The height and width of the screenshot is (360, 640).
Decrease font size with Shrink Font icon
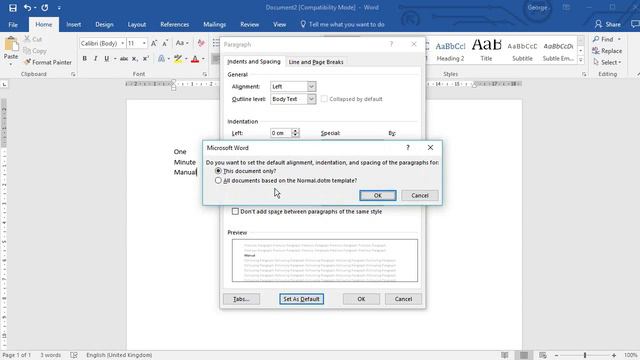[165, 43]
